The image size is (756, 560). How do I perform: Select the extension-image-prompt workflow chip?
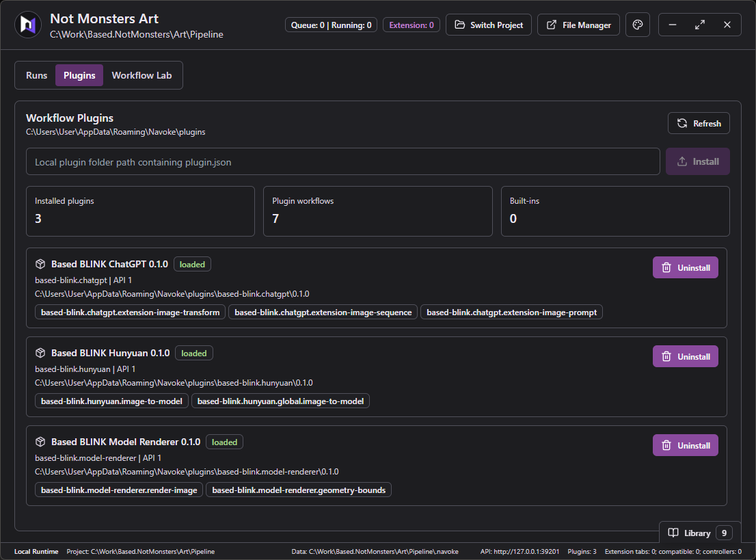click(x=511, y=312)
